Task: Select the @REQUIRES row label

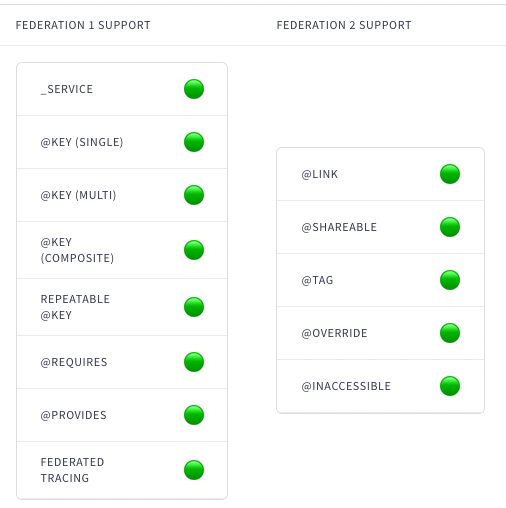Action: (74, 362)
